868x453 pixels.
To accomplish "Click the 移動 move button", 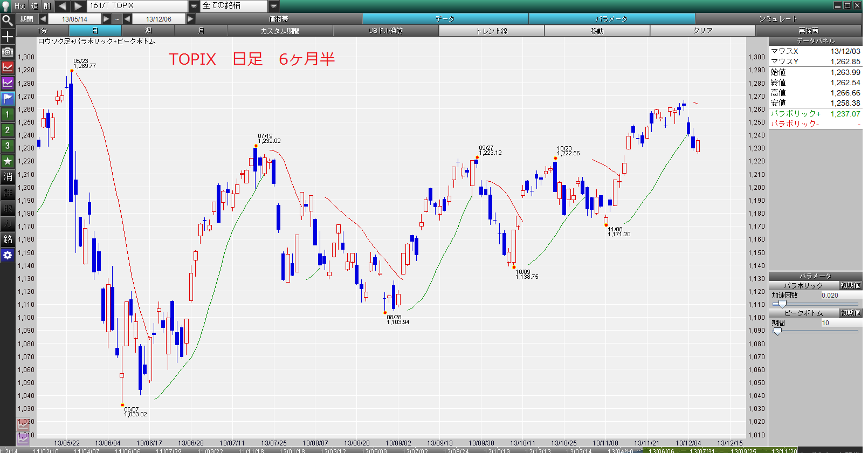I will 597,31.
